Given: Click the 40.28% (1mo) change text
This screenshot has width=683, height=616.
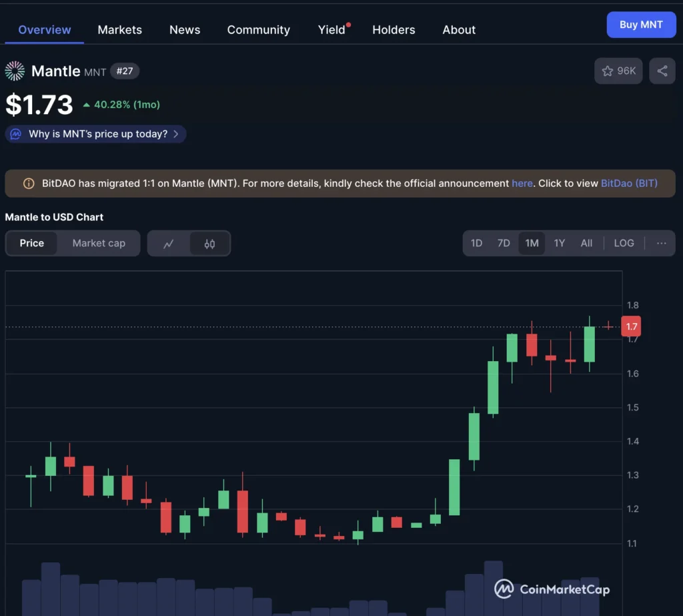Looking at the screenshot, I should coord(127,105).
